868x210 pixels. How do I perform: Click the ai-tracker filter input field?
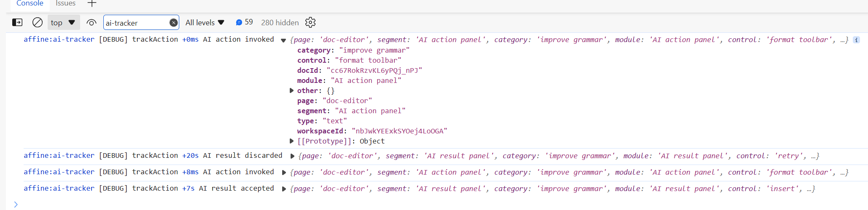(135, 23)
